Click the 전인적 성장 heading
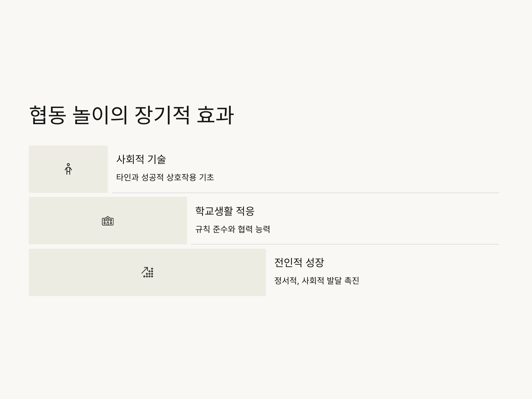 click(299, 262)
